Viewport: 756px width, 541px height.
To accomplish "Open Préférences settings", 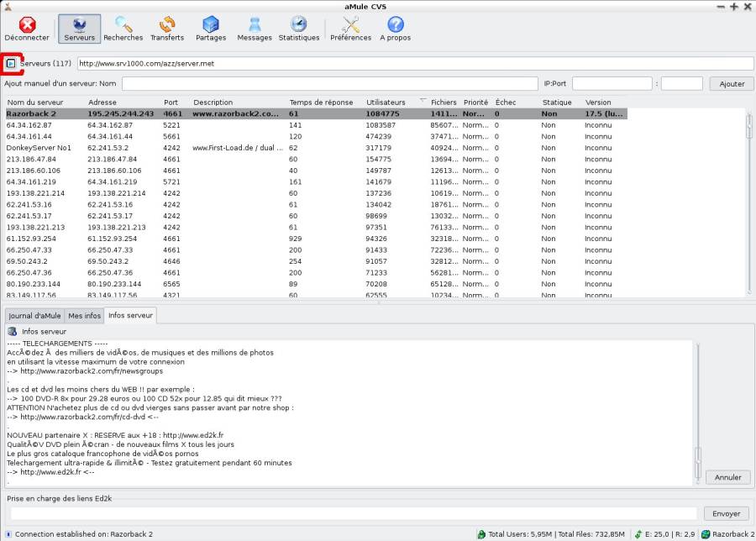I will point(350,29).
